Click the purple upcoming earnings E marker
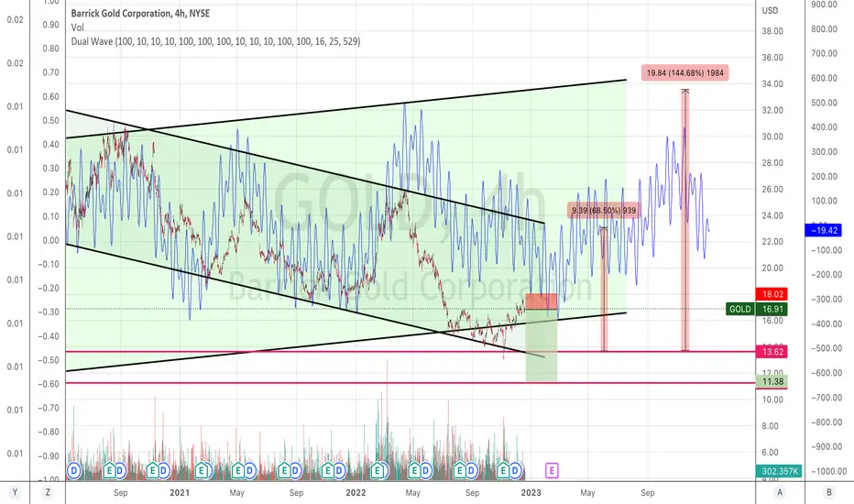This screenshot has height=504, width=854. (552, 470)
